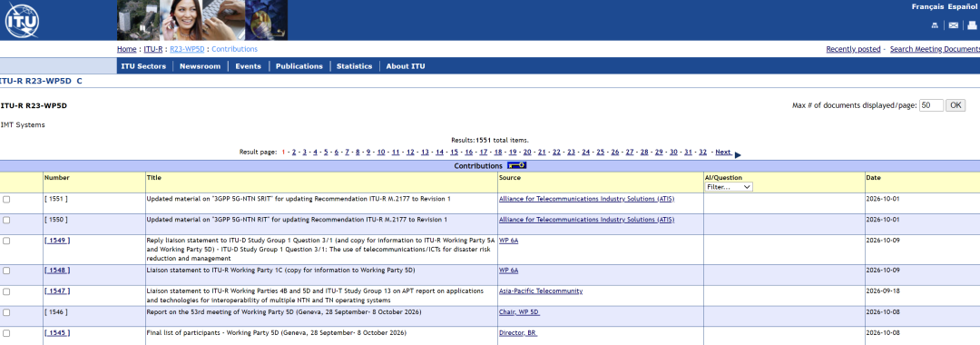Go to result page 5
The width and height of the screenshot is (980, 345).
[326, 152]
